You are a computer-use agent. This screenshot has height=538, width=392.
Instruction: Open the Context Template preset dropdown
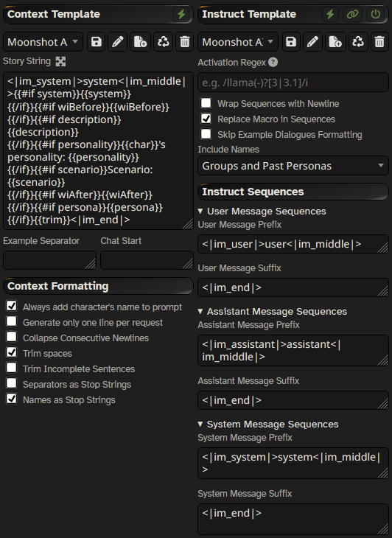tap(43, 42)
